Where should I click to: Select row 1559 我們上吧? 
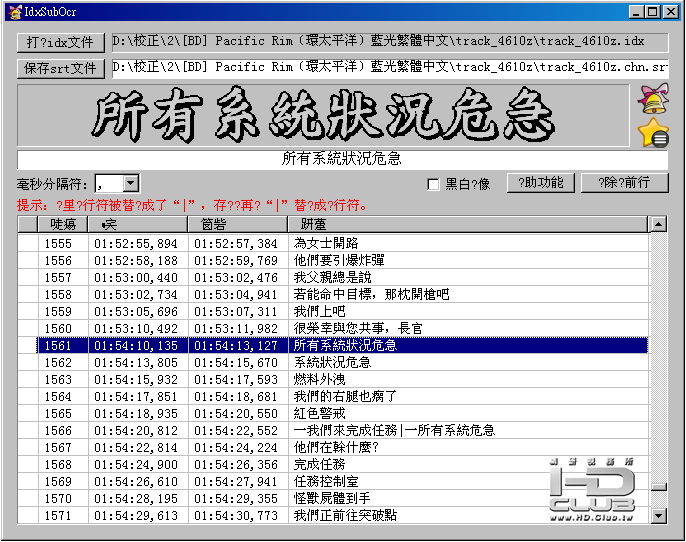pos(332,311)
